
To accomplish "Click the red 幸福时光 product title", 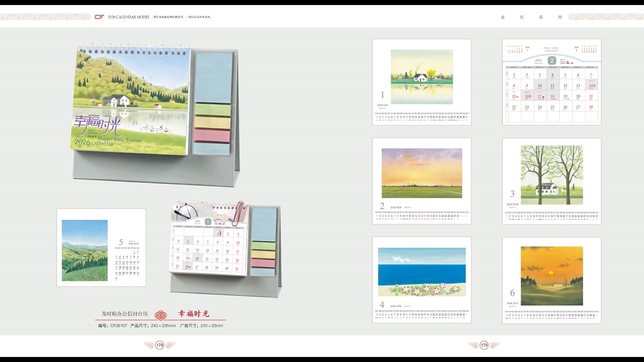I will (194, 314).
